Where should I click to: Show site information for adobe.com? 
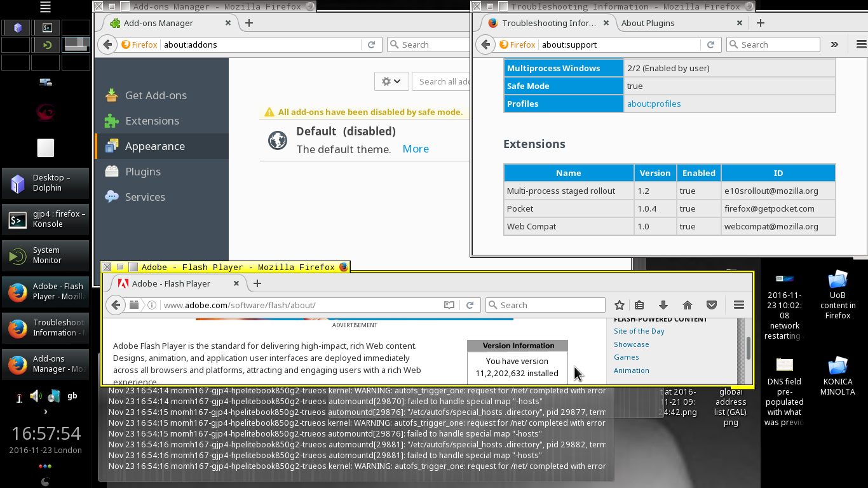(152, 305)
